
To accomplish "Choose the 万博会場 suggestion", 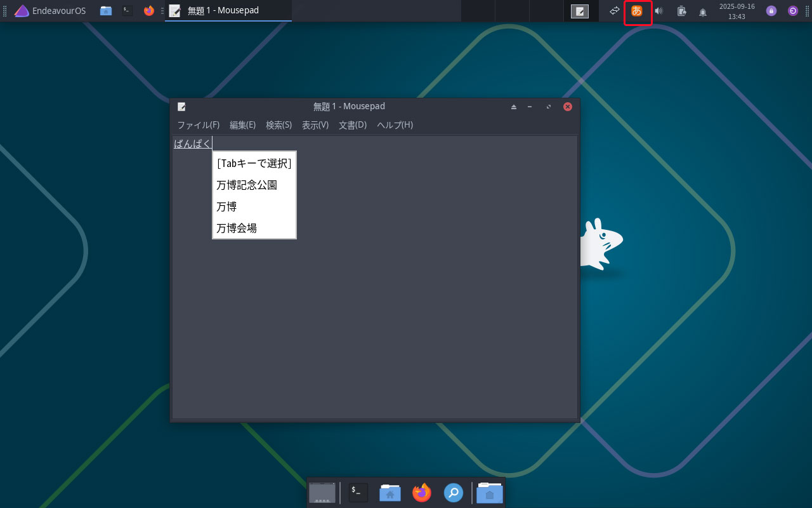I will click(x=254, y=228).
